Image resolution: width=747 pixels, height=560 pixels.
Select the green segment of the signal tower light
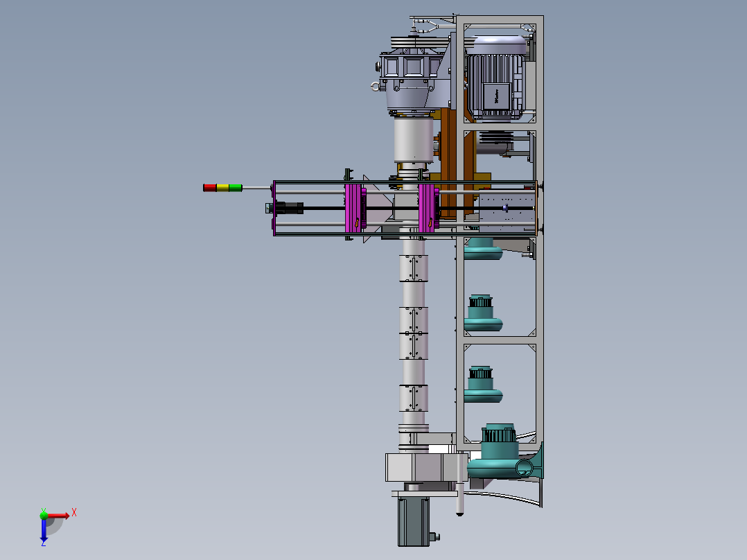(x=236, y=188)
